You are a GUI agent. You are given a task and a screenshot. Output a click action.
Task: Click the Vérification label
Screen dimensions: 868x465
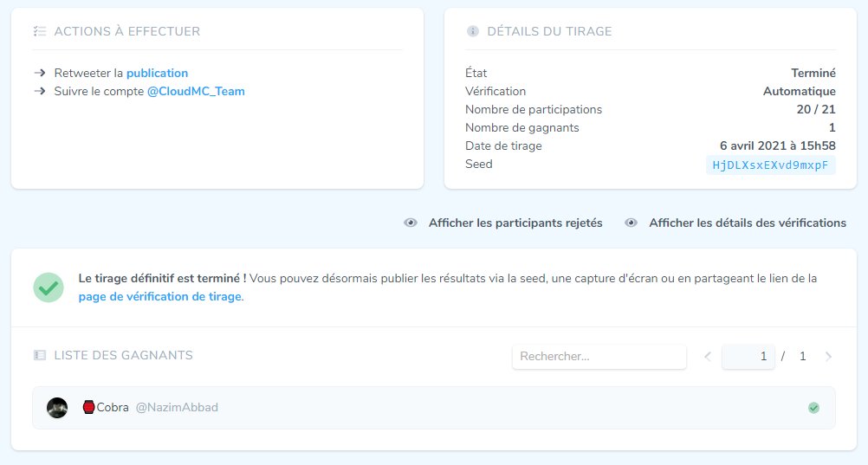click(x=496, y=91)
